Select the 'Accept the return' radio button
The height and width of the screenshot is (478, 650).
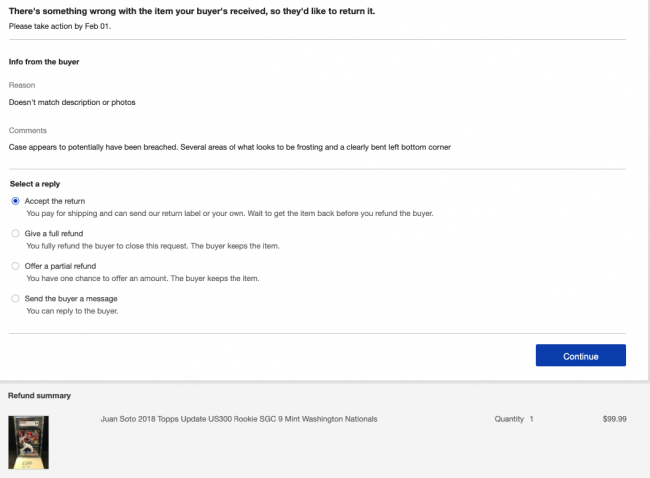click(15, 201)
